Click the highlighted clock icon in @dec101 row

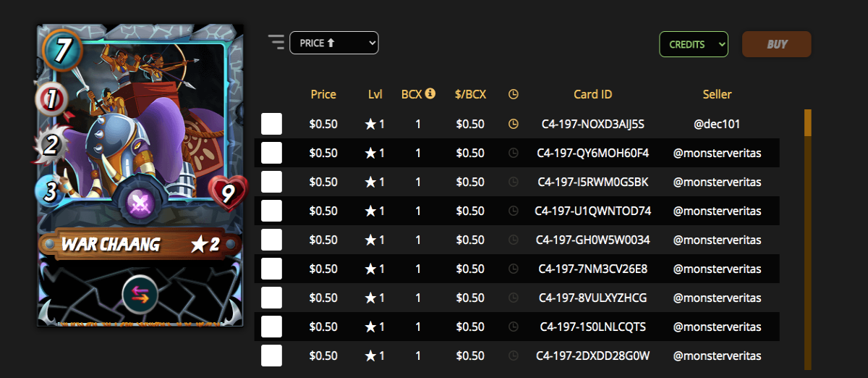pyautogui.click(x=514, y=124)
